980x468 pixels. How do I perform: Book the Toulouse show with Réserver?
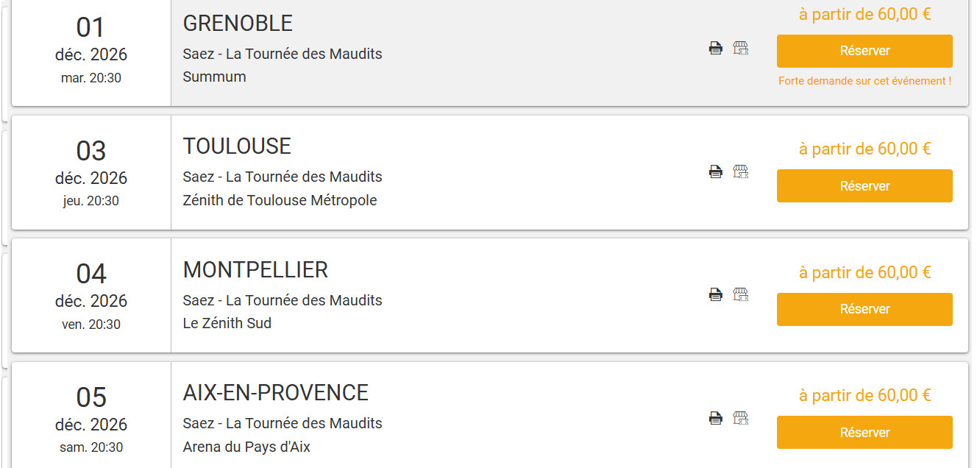click(864, 186)
